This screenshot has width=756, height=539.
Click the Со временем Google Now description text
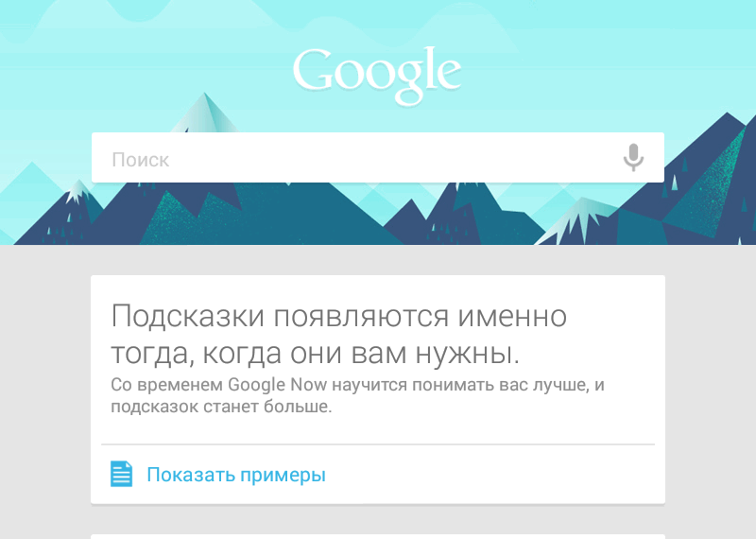[x=357, y=395]
